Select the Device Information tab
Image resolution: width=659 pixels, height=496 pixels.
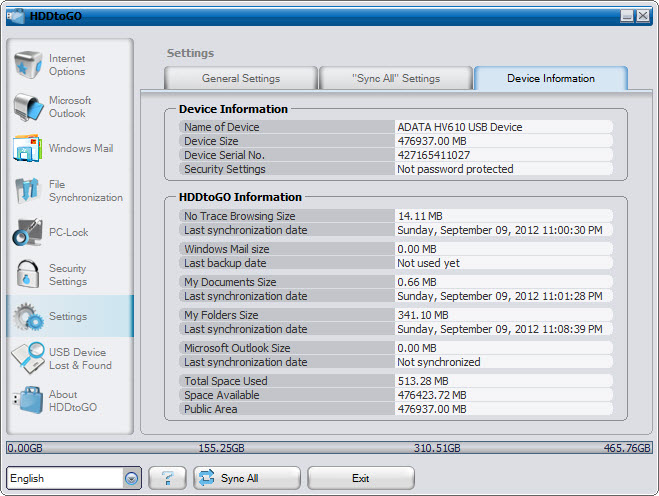tap(551, 78)
